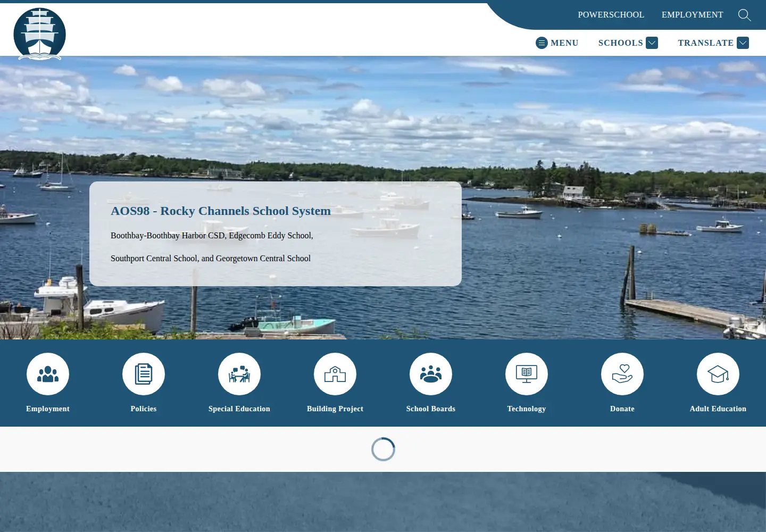Open the PowerSchool link
This screenshot has height=532, width=766.
click(x=611, y=15)
